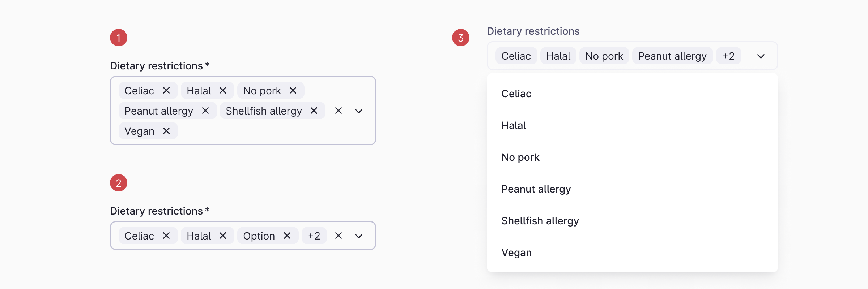Choose No pork in the options list
This screenshot has height=289, width=868.
click(520, 157)
